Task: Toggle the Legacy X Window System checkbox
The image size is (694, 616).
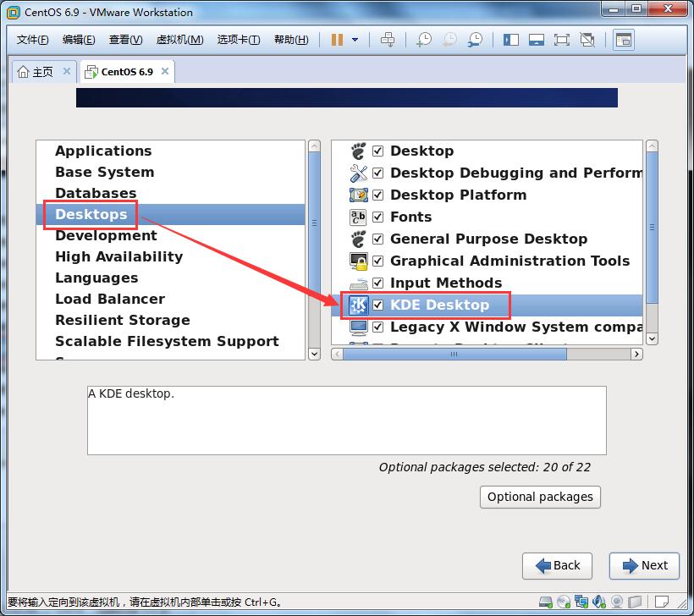Action: (x=377, y=327)
